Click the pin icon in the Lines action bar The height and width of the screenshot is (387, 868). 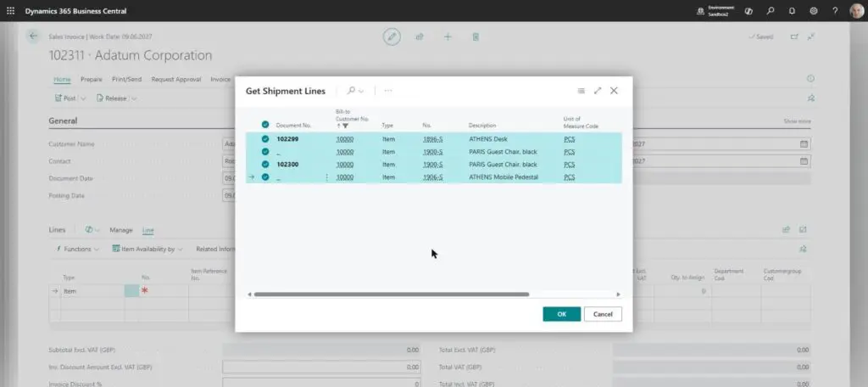click(804, 249)
